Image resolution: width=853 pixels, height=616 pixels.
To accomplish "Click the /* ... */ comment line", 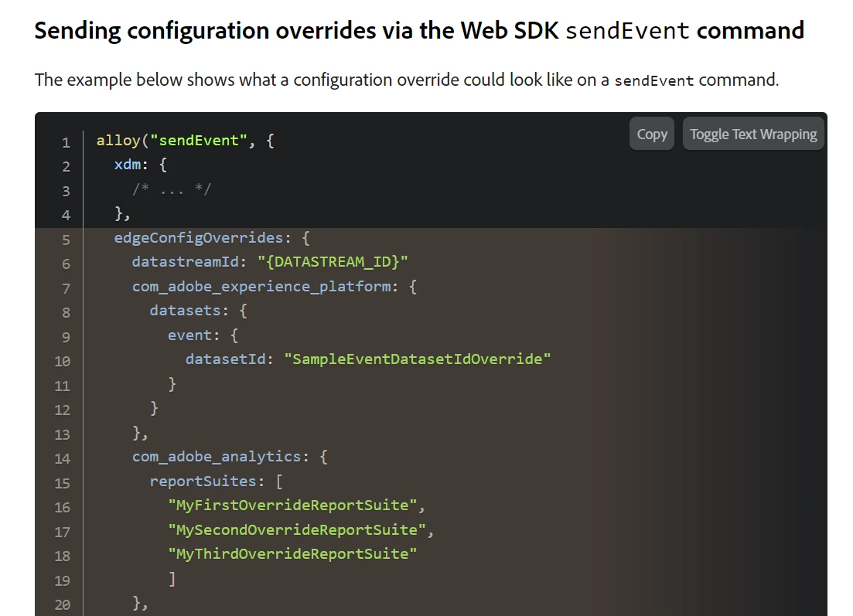I will [172, 189].
